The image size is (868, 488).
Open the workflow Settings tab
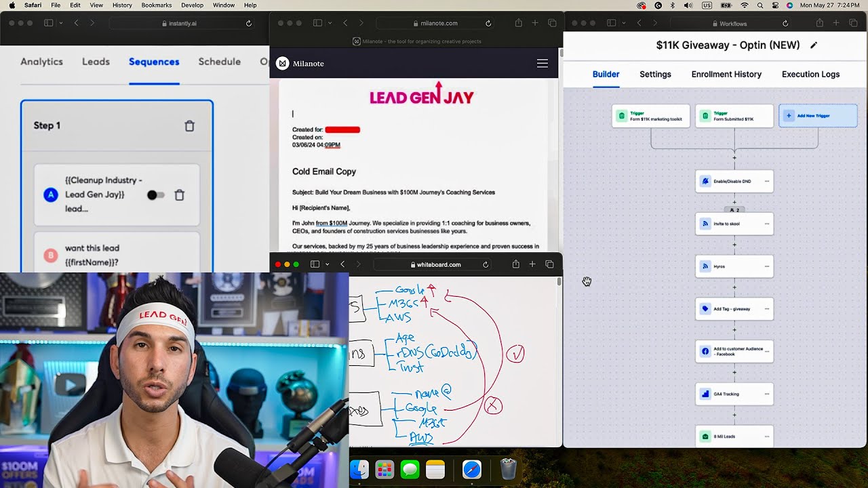click(x=655, y=75)
